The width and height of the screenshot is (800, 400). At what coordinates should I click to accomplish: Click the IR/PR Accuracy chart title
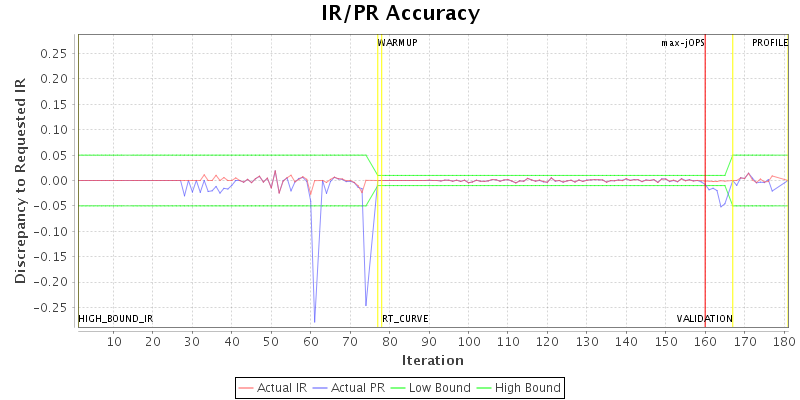(400, 14)
